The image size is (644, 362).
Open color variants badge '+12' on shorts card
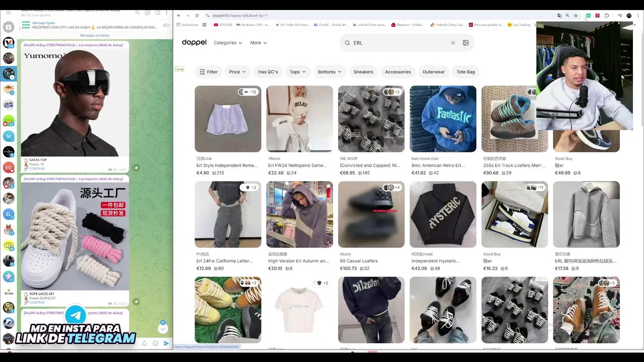tap(248, 92)
